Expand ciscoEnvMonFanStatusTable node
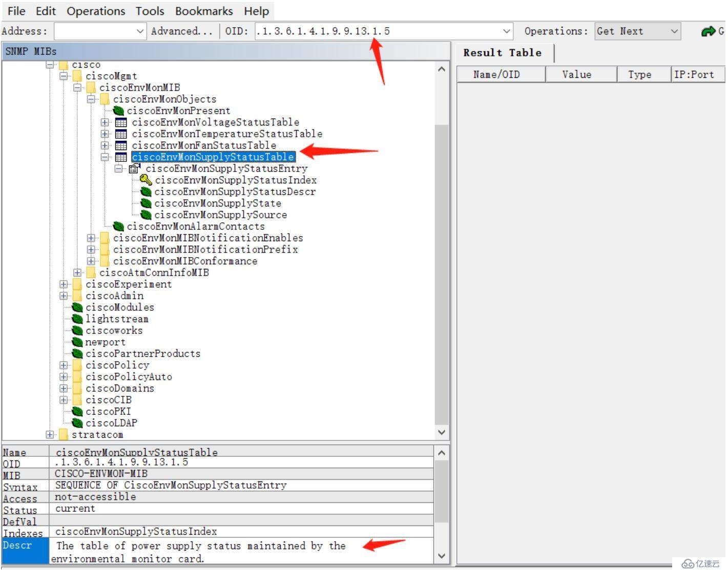This screenshot has width=728, height=570. [105, 145]
